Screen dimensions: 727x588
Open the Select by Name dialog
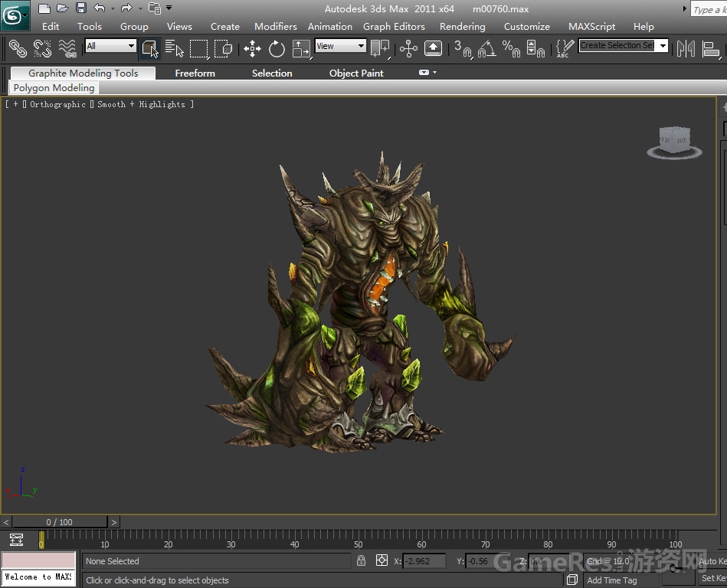point(175,49)
